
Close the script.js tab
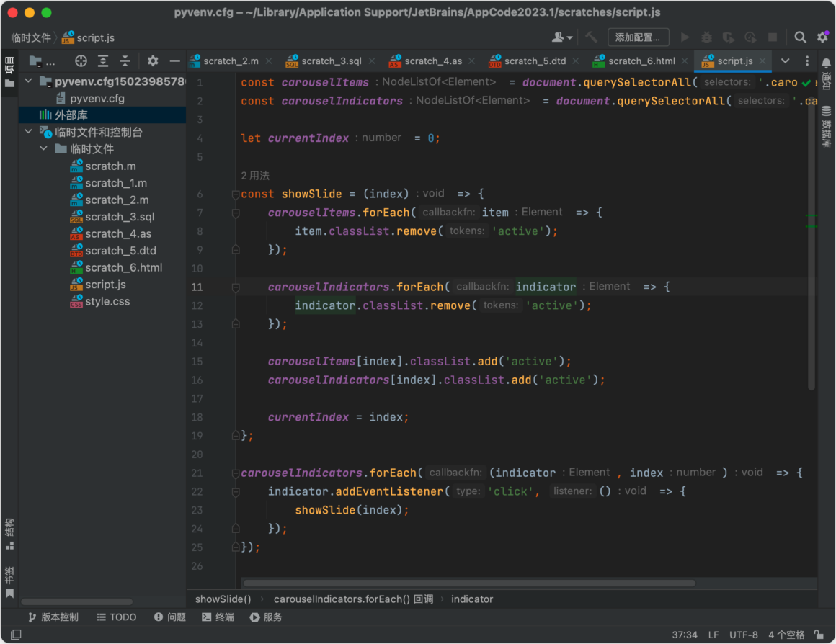[762, 61]
